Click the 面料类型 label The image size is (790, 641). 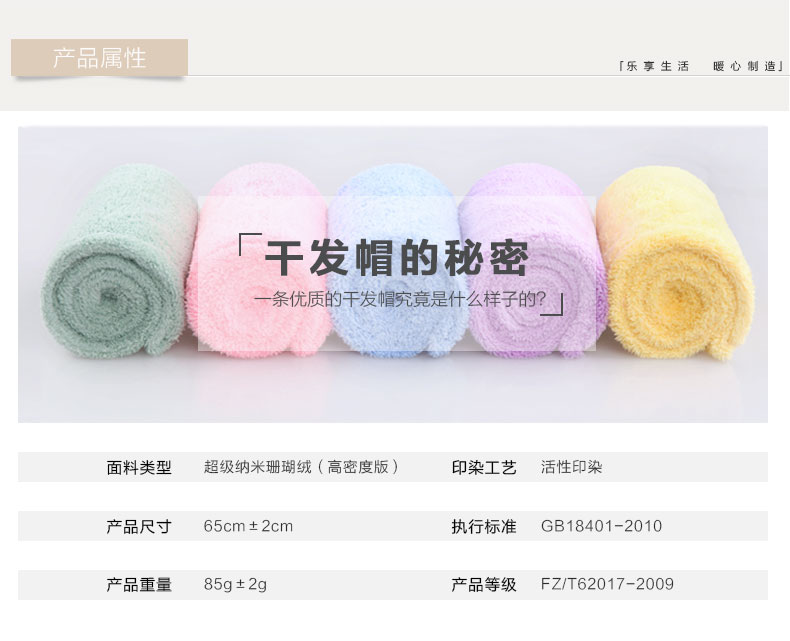coord(139,468)
